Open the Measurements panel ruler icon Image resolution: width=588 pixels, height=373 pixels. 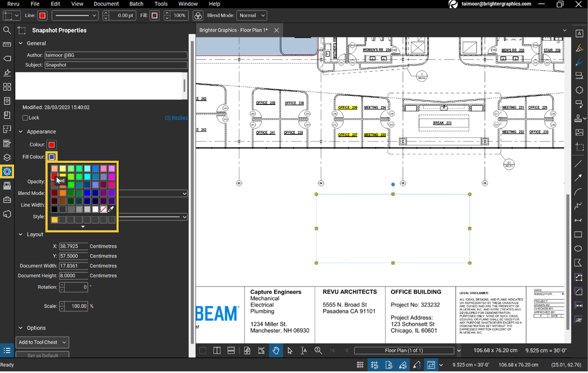[7, 44]
